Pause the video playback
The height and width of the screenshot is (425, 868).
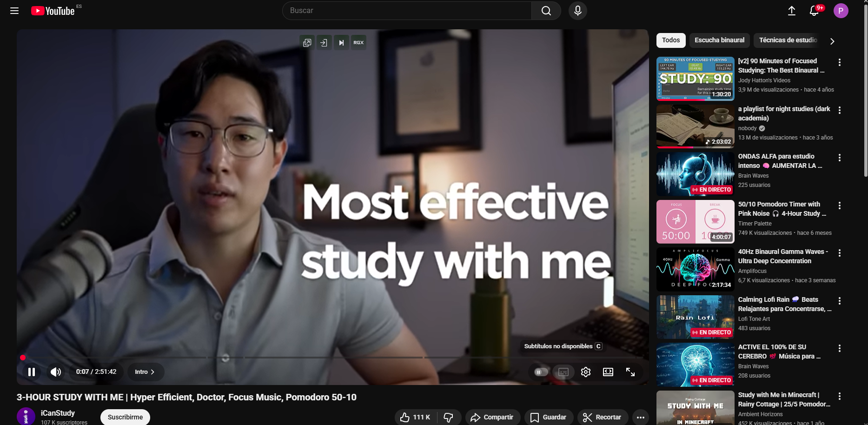pos(32,372)
